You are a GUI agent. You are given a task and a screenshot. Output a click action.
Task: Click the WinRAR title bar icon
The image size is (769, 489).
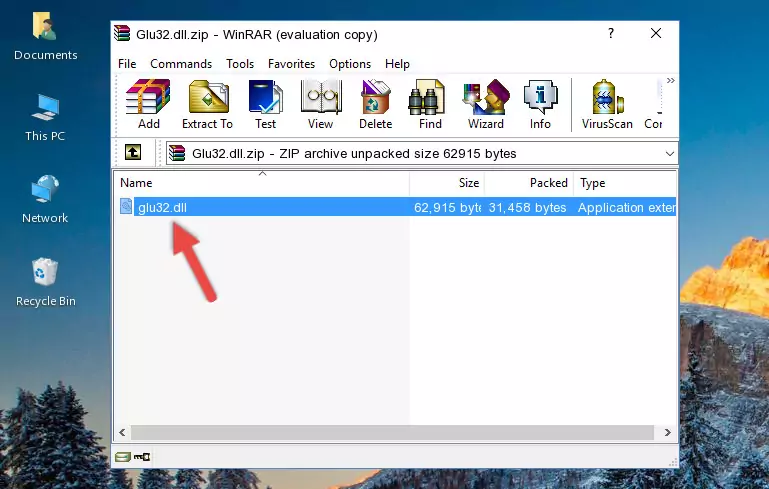(x=122, y=33)
